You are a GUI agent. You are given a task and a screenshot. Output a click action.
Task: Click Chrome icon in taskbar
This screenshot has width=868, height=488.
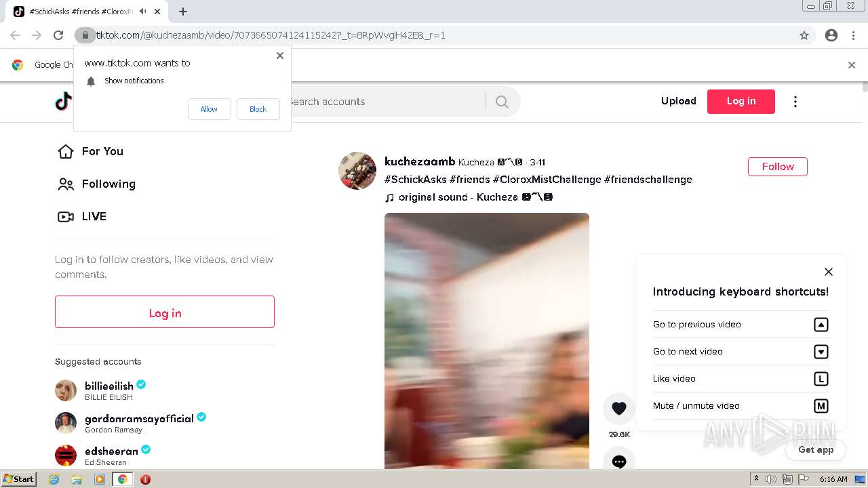(123, 479)
